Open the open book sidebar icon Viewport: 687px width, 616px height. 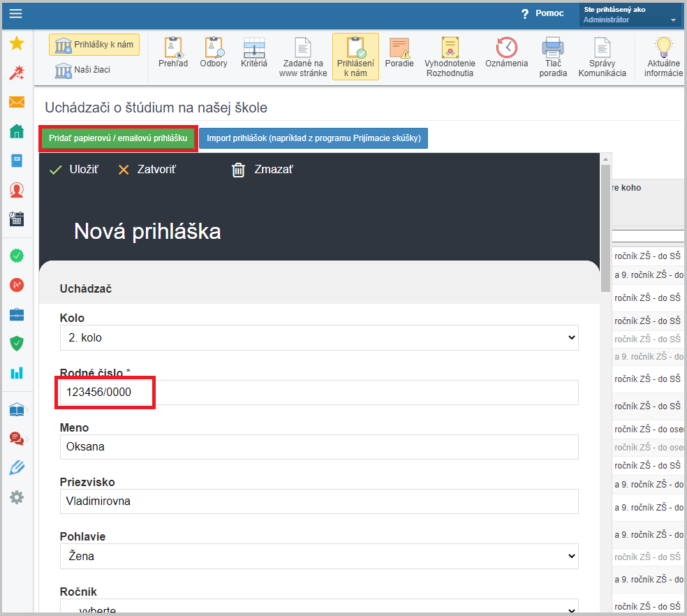click(17, 410)
